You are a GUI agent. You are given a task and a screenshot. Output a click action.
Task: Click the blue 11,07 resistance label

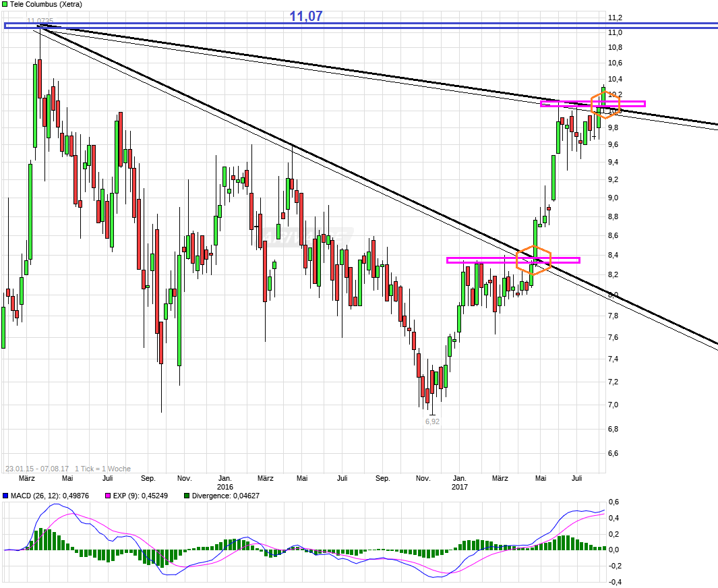tap(306, 16)
